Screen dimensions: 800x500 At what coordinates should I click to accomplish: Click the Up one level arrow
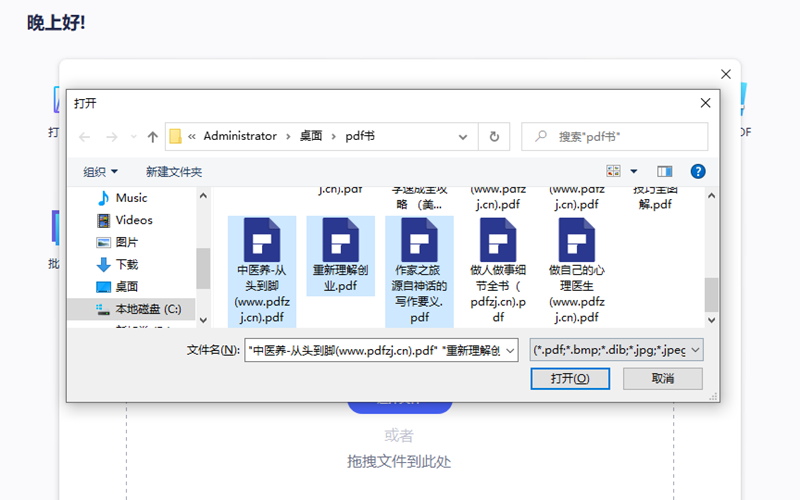tap(152, 136)
